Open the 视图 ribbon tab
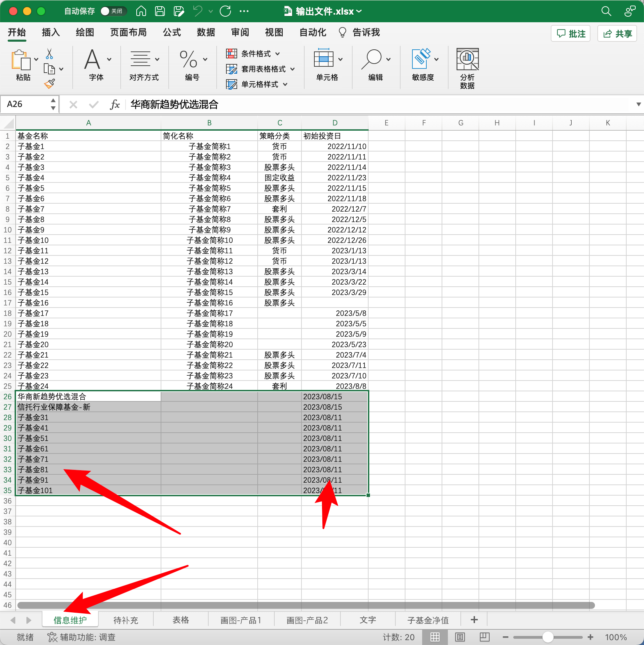The width and height of the screenshot is (644, 645). [x=274, y=32]
